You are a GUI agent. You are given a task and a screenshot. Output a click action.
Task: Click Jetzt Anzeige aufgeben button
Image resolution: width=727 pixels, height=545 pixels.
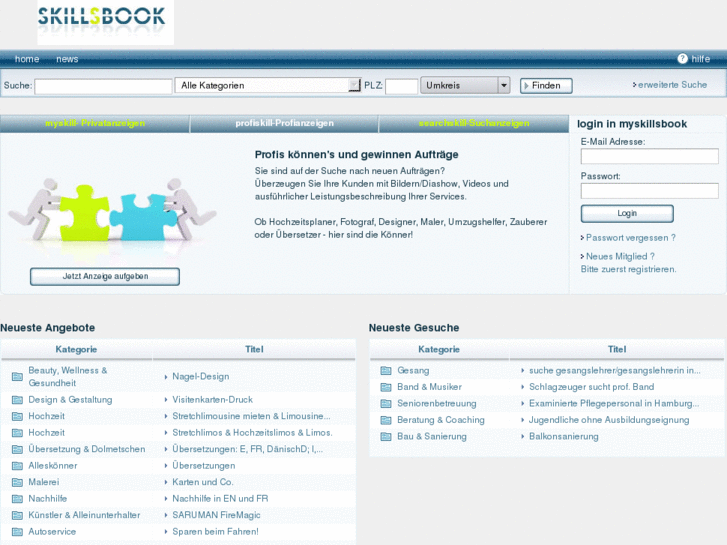pos(105,276)
